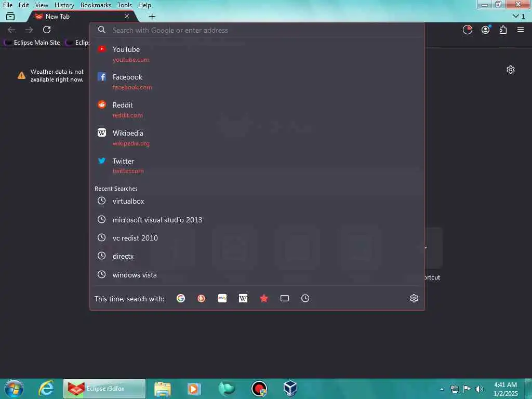Select recent search "virtualbox"
The image size is (532, 399).
tap(257, 201)
